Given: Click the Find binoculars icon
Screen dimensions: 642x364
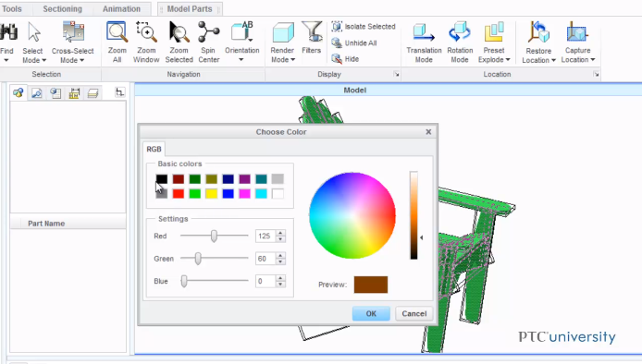Looking at the screenshot, I should coord(8,32).
